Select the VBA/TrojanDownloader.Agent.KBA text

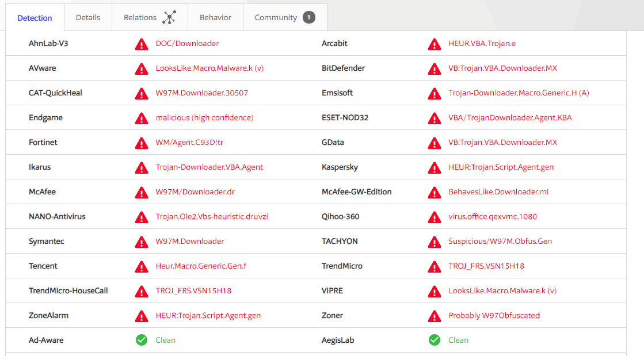click(510, 117)
